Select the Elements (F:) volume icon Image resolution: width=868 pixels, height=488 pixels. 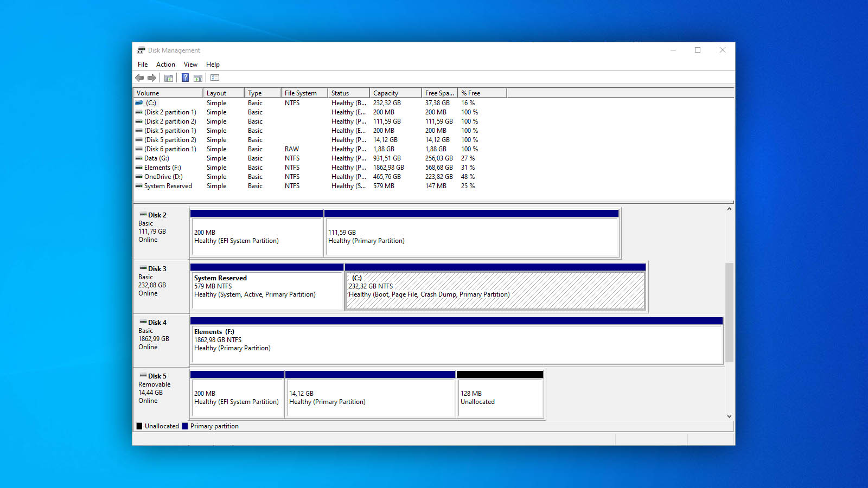[x=139, y=168]
